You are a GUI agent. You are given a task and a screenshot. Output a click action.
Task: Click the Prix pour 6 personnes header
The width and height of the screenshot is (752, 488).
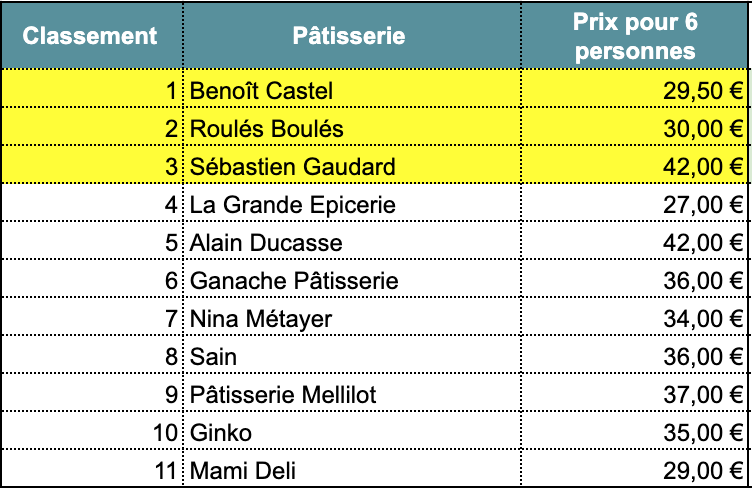tap(635, 36)
